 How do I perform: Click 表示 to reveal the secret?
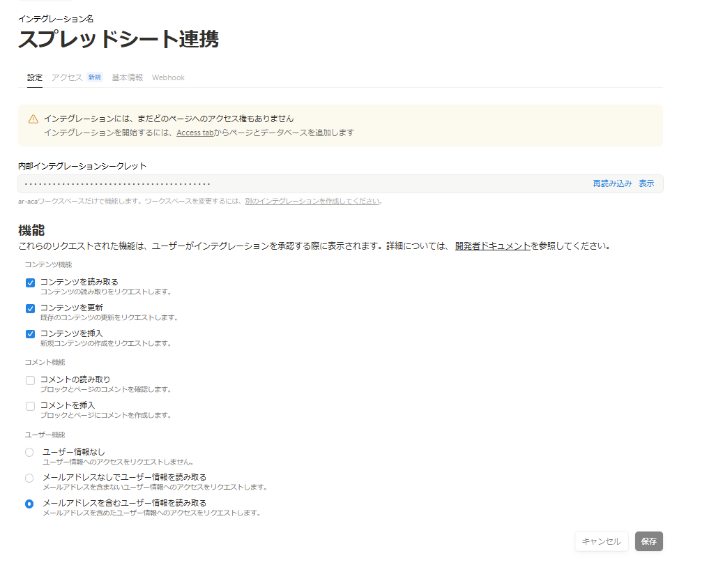pyautogui.click(x=646, y=183)
